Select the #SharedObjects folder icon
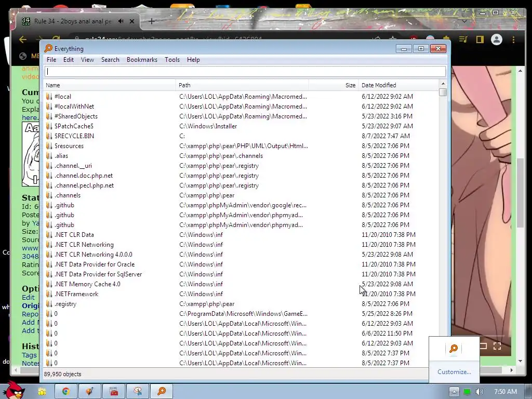532x399 pixels. point(49,116)
